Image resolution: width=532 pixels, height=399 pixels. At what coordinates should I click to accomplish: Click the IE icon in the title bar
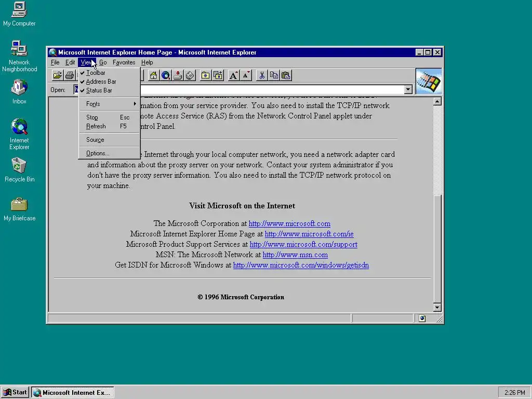52,52
